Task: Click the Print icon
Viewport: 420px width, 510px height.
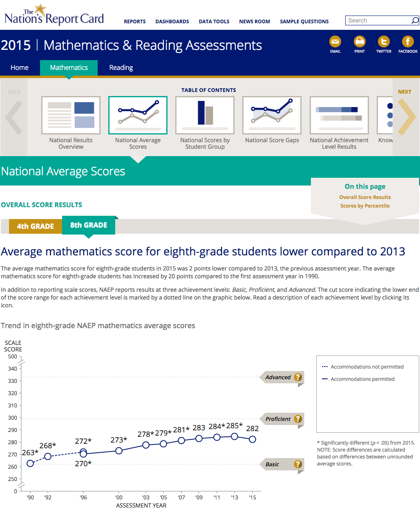Action: tap(360, 42)
